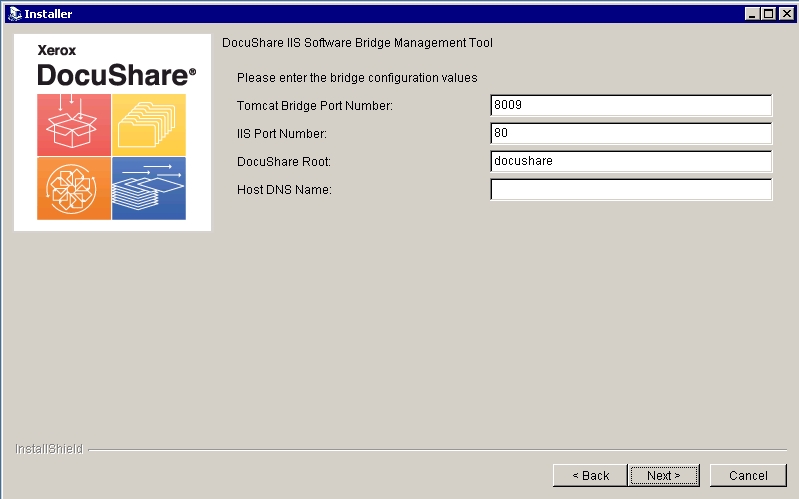Click 'Please enter the bridge configuration values' text
This screenshot has height=499, width=799.
[357, 78]
